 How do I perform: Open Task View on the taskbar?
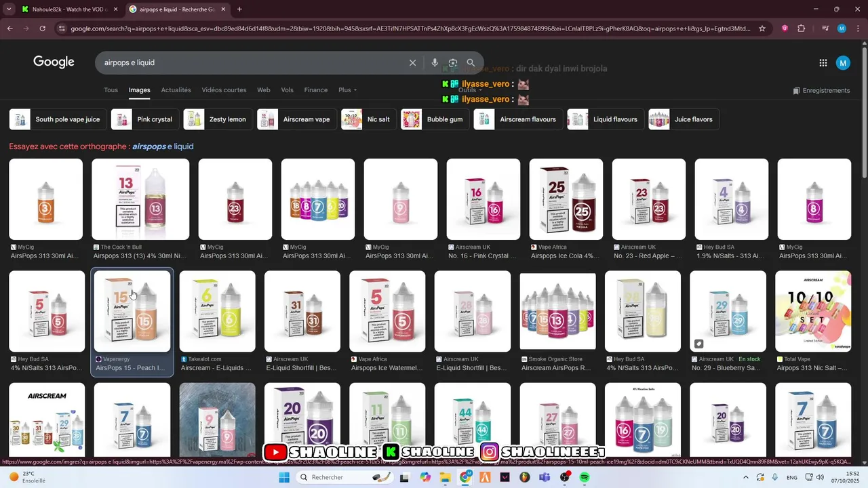(x=405, y=477)
